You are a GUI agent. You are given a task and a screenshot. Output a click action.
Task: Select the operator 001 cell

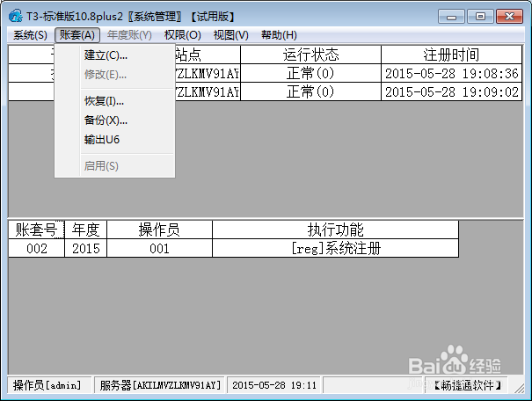(159, 248)
